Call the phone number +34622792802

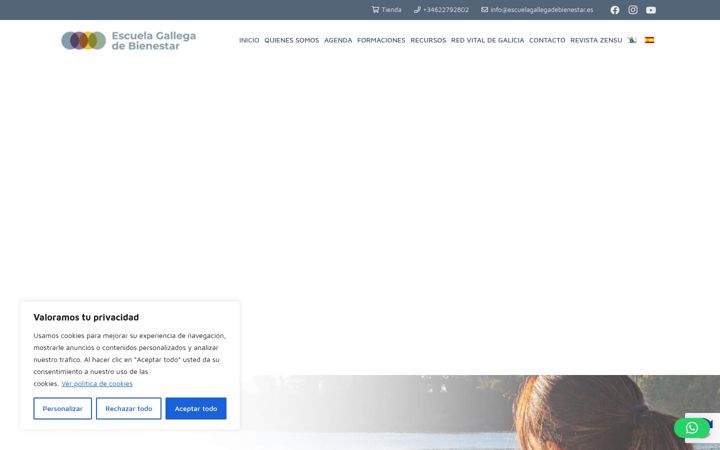pyautogui.click(x=441, y=10)
